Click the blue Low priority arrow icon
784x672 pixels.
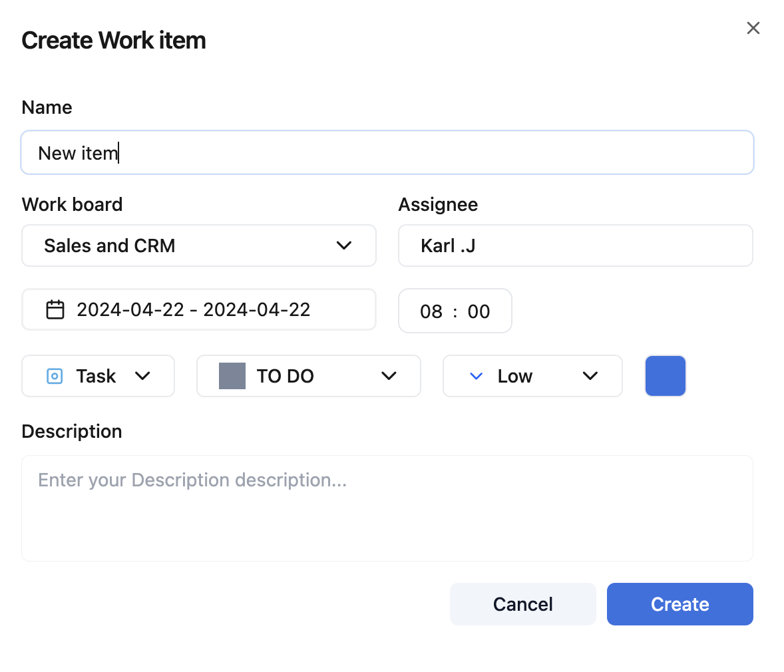pyautogui.click(x=475, y=376)
